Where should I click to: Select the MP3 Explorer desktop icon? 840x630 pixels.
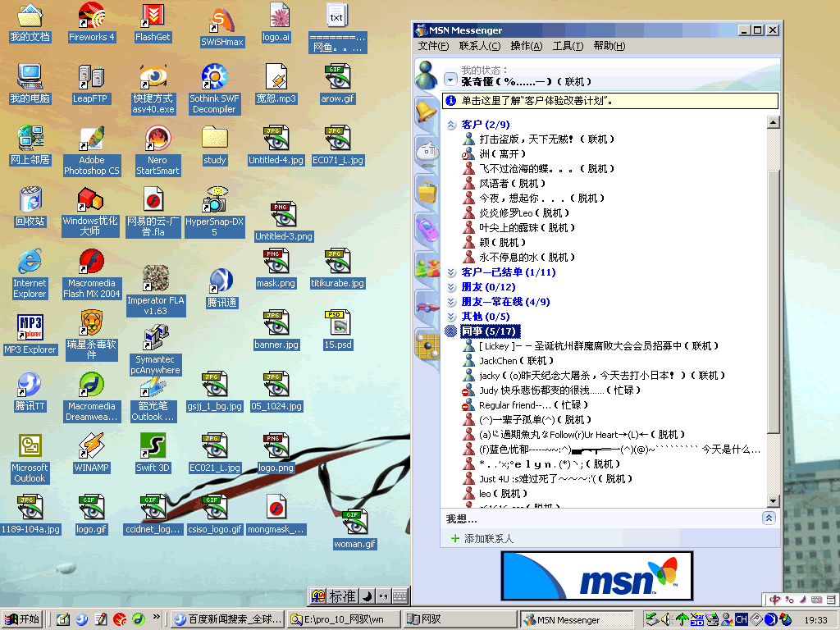30,335
